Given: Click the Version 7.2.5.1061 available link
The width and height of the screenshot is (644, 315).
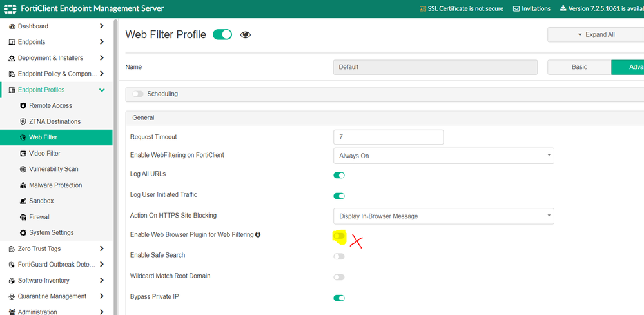Looking at the screenshot, I should 606,8.
